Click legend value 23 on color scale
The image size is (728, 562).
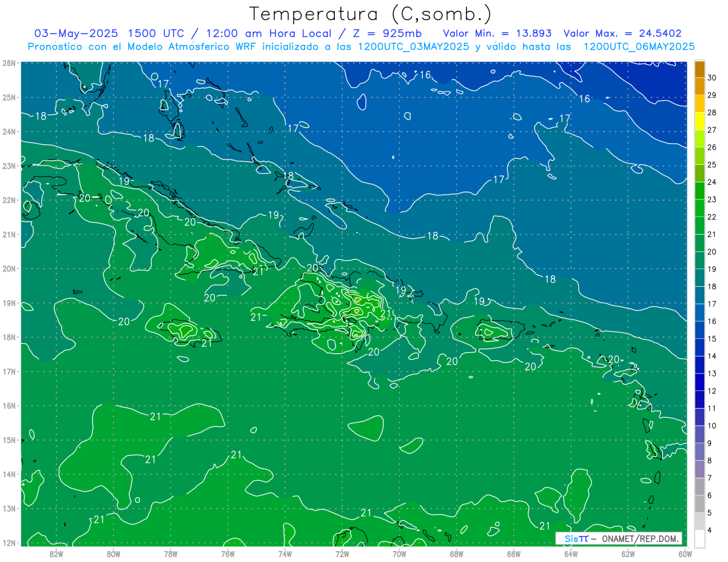712,199
